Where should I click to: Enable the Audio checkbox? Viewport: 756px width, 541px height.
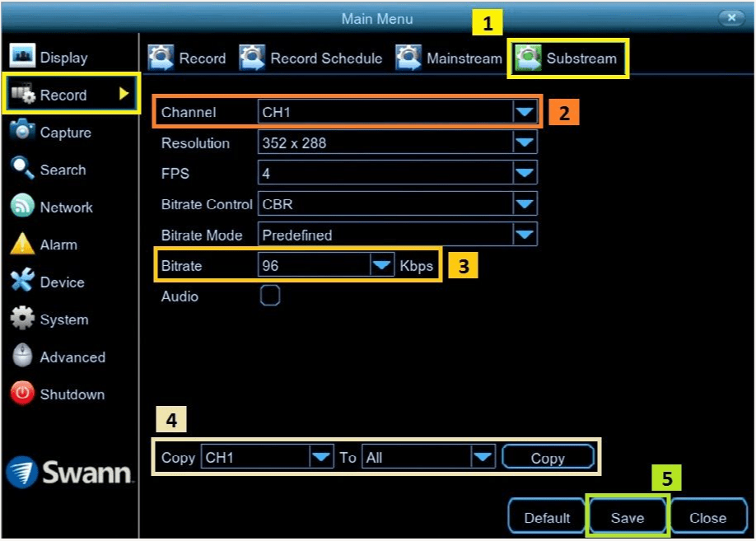[x=269, y=296]
